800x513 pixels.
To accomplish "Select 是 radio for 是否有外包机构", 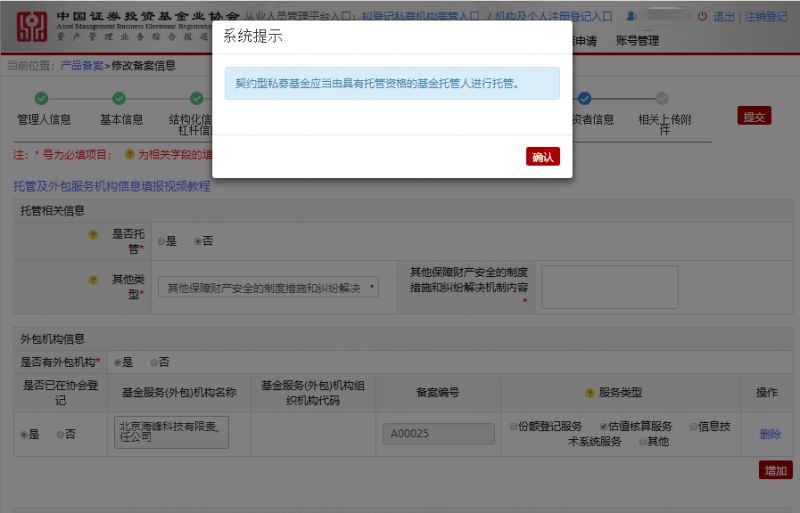I will point(117,362).
